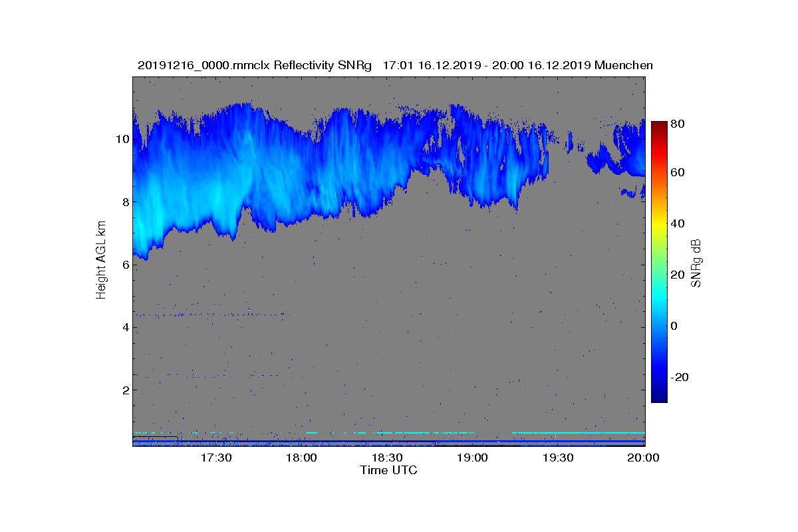This screenshot has width=798, height=532.
Task: Click the height tick label 10
Action: click(122, 139)
